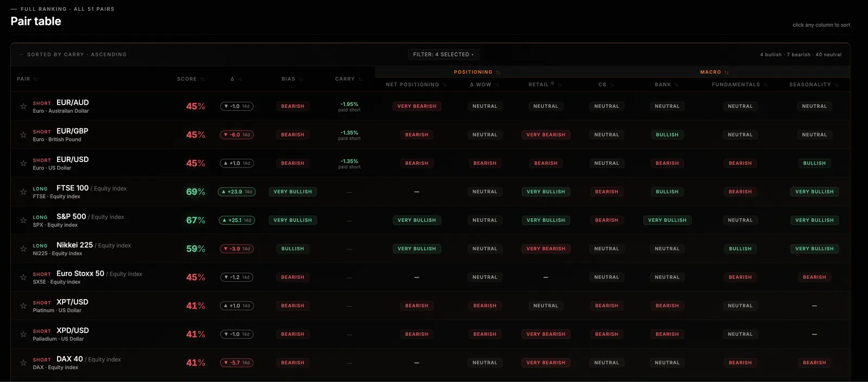868x382 pixels.
Task: Sort table by SCORE column
Action: tap(190, 79)
